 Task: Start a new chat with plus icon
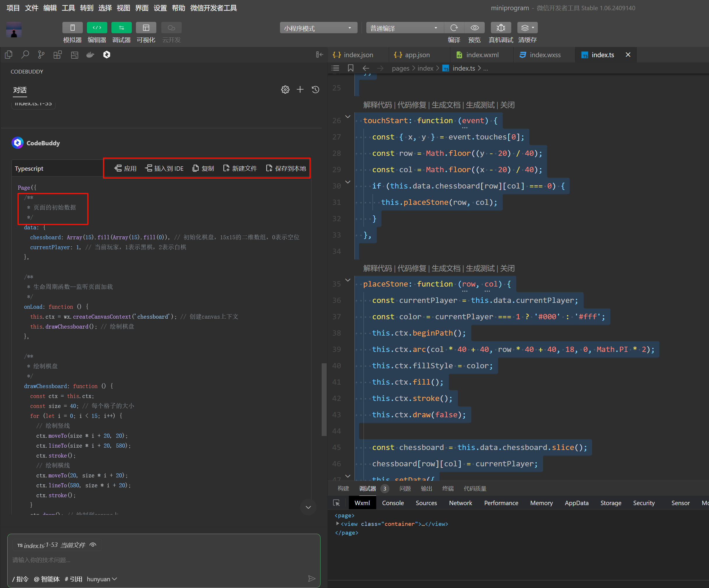click(x=300, y=90)
